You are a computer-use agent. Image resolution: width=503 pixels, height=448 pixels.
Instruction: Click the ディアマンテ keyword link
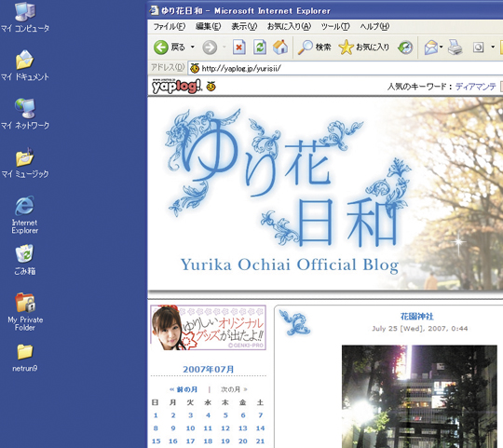[475, 87]
